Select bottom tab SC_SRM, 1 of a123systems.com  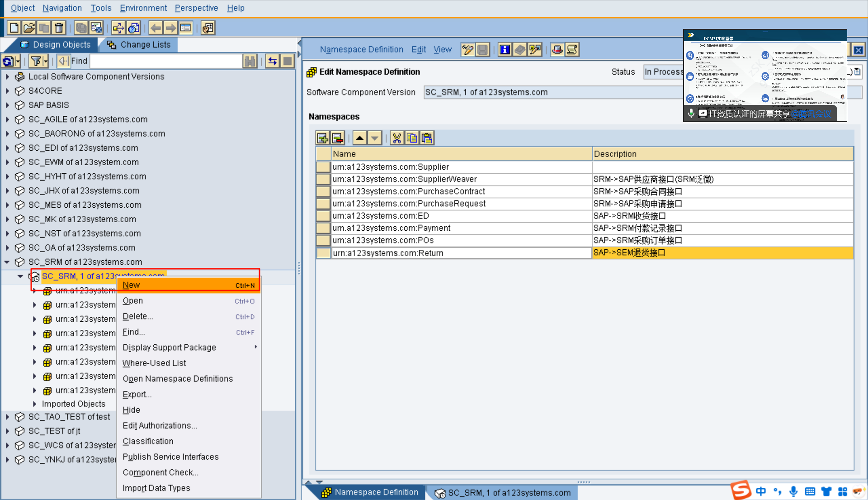pyautogui.click(x=503, y=493)
